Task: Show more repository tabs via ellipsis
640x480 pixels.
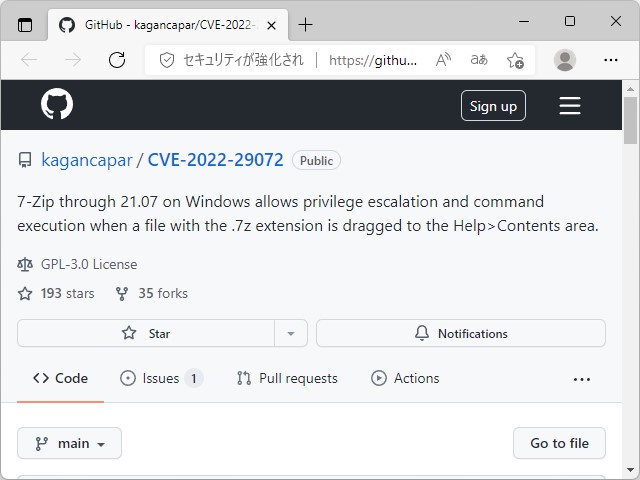Action: pyautogui.click(x=582, y=379)
